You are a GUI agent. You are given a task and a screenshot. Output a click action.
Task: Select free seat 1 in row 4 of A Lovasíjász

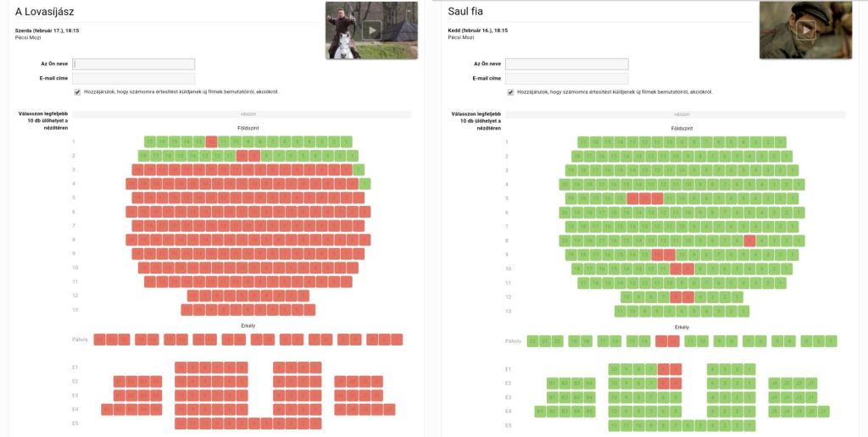364,184
